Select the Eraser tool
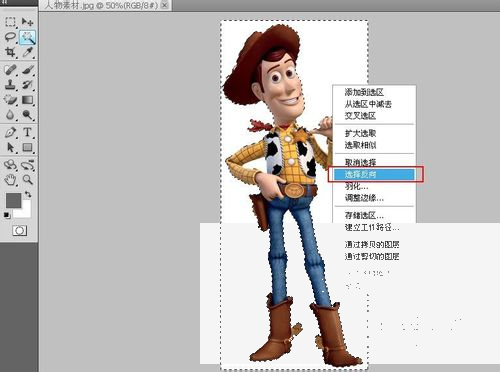 click(10, 99)
